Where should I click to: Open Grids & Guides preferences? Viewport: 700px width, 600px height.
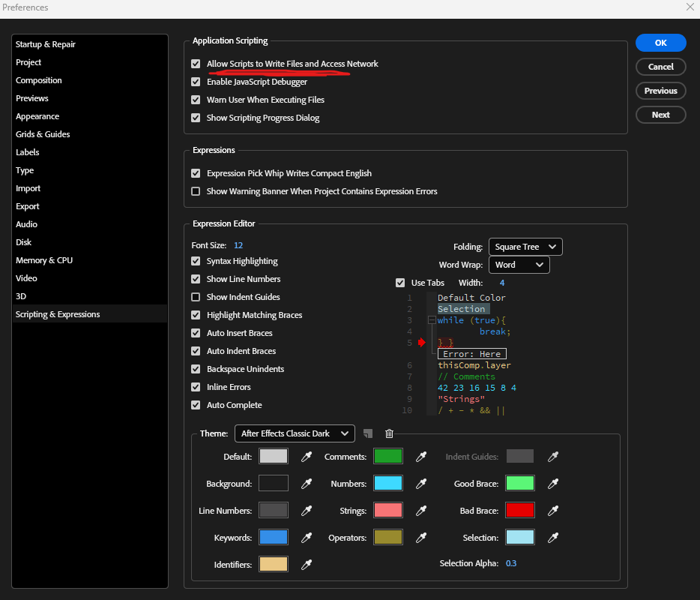(43, 134)
